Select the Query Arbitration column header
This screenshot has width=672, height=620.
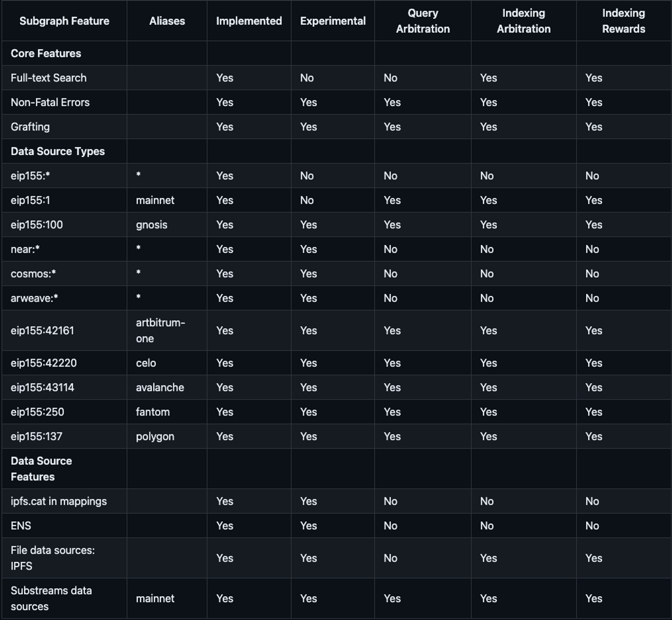click(422, 21)
